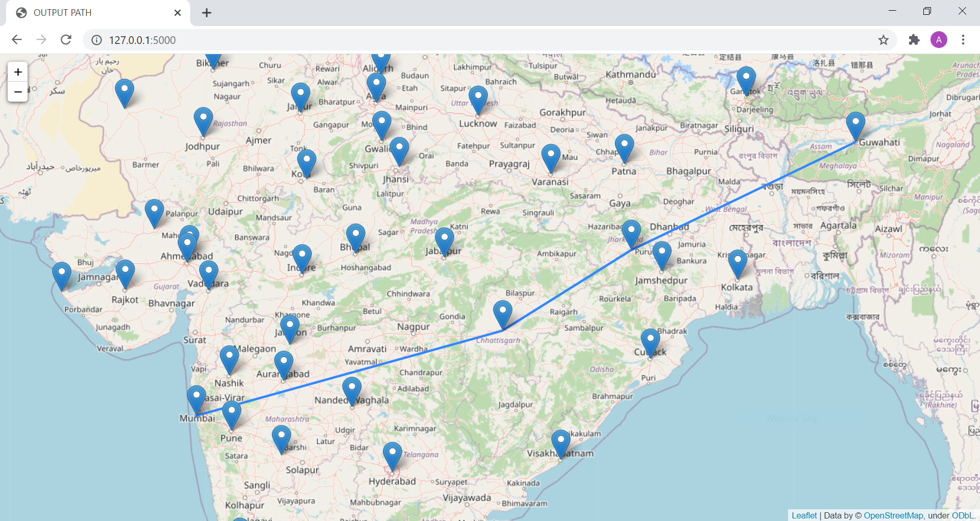Open the browser extensions menu
This screenshot has height=521, width=980.
(914, 40)
